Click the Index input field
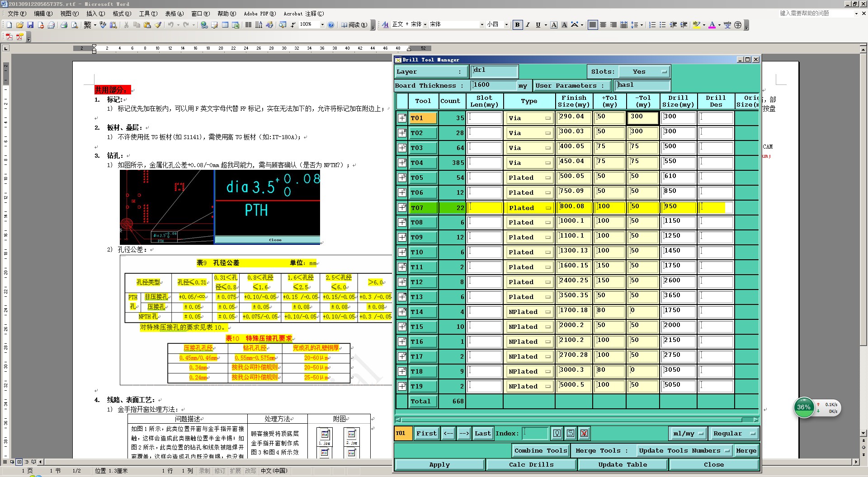868x477 pixels. [535, 434]
